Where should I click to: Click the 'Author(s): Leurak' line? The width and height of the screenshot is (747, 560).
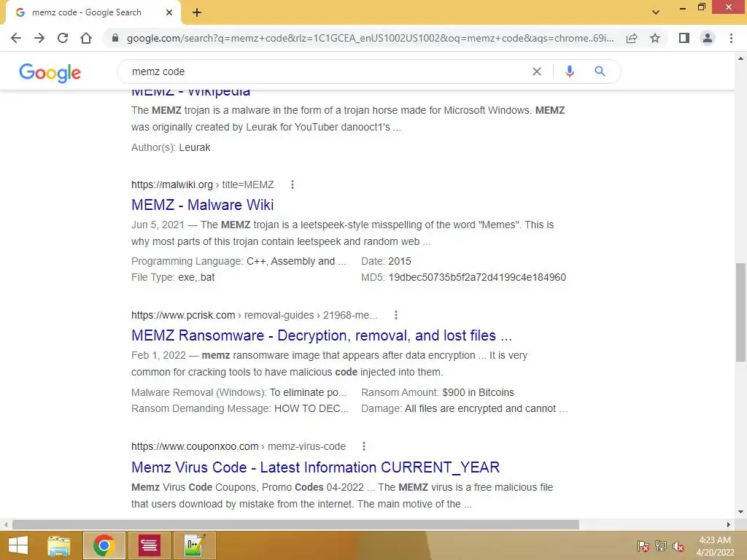(171, 147)
